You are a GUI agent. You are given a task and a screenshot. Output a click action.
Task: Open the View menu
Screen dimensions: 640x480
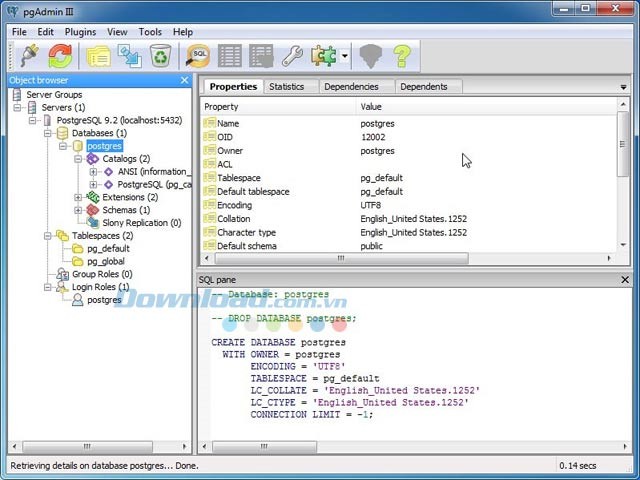[x=117, y=32]
